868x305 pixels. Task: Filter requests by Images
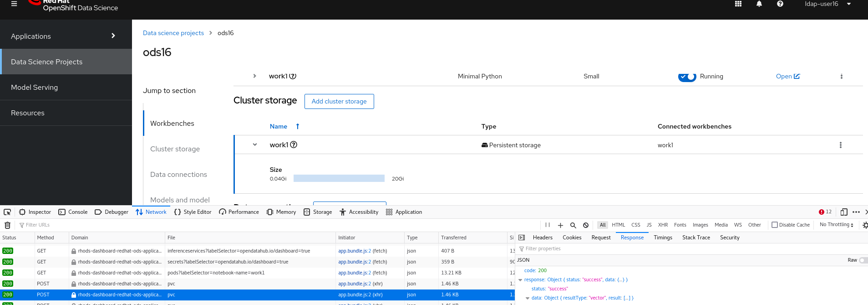(700, 225)
